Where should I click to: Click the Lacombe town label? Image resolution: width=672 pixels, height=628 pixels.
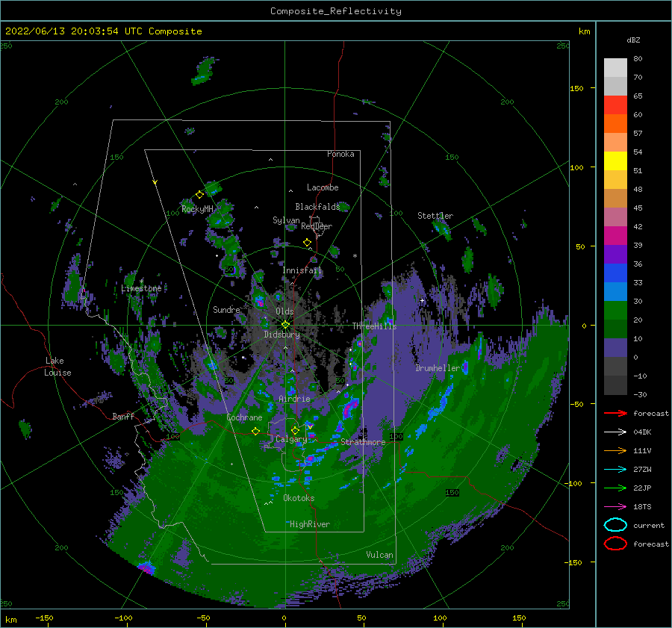click(323, 187)
